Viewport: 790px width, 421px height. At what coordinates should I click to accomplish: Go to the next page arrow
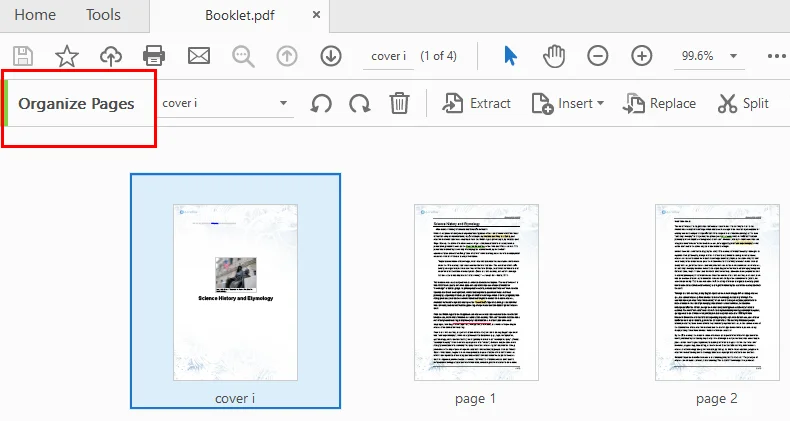331,56
